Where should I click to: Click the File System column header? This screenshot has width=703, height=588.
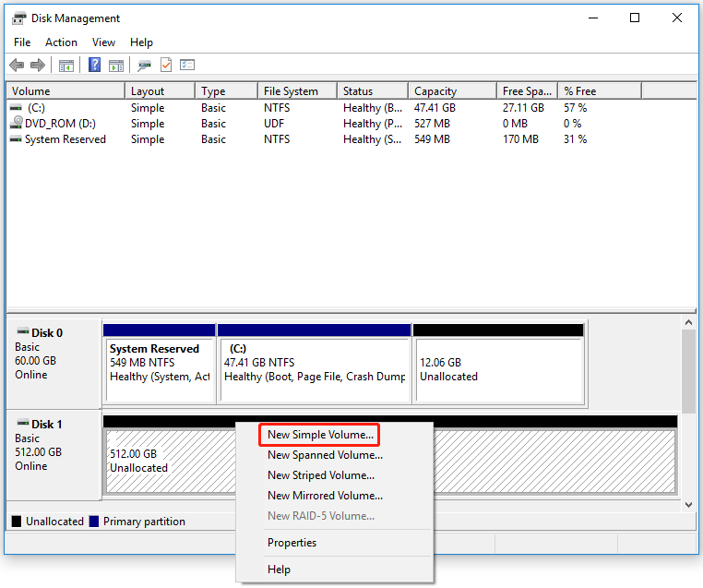[291, 91]
